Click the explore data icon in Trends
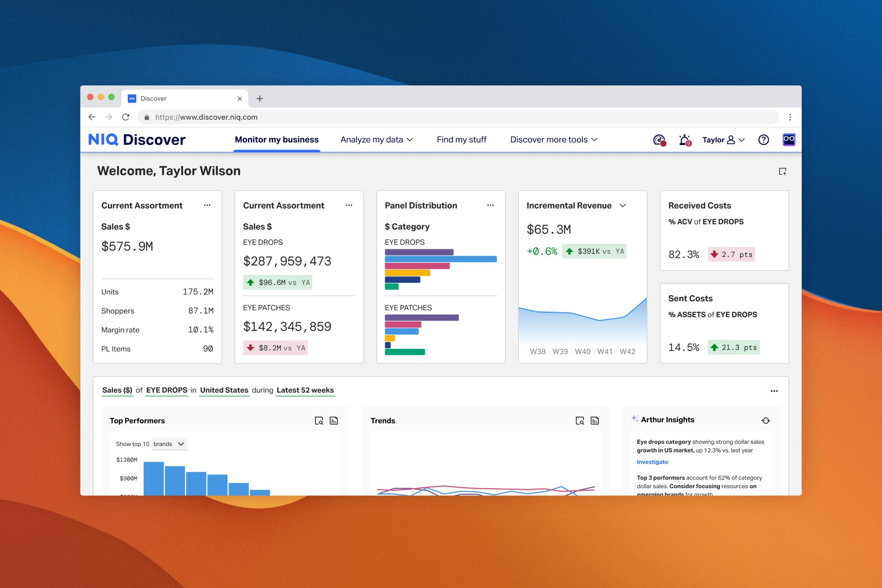 (x=580, y=421)
